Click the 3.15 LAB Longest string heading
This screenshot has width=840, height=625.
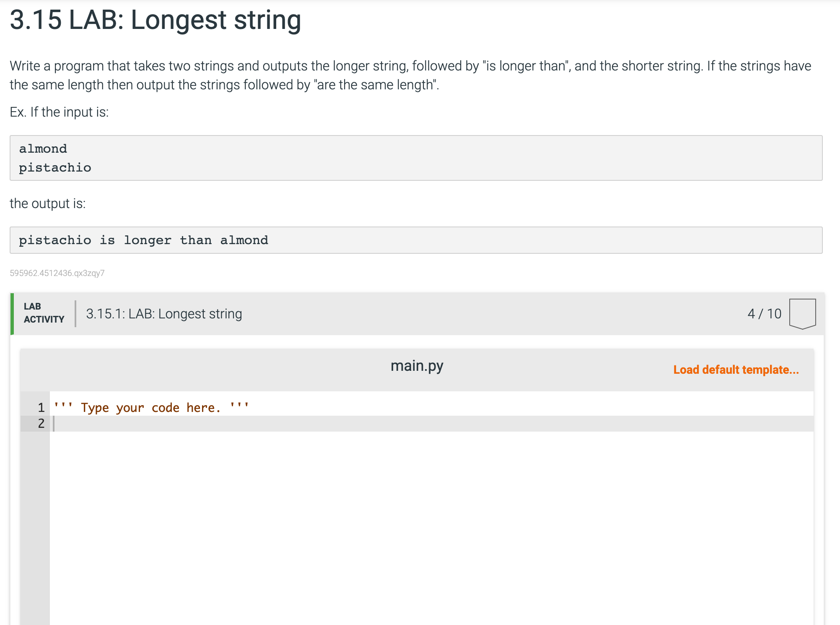(x=155, y=20)
